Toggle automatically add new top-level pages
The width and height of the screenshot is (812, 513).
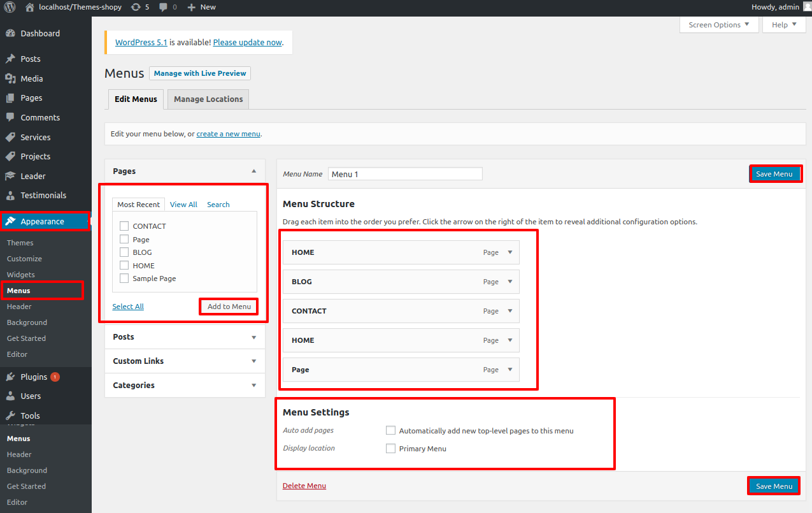(391, 431)
